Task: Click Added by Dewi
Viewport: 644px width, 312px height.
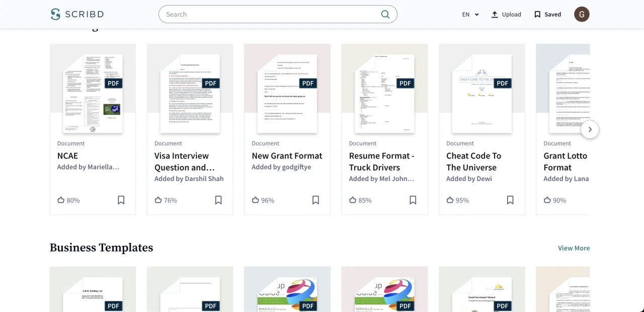Action: coord(469,179)
